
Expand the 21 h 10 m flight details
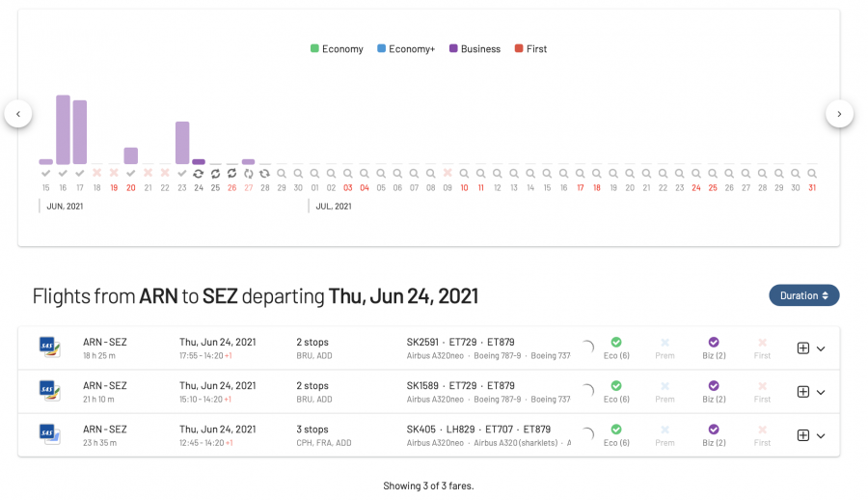coord(821,392)
